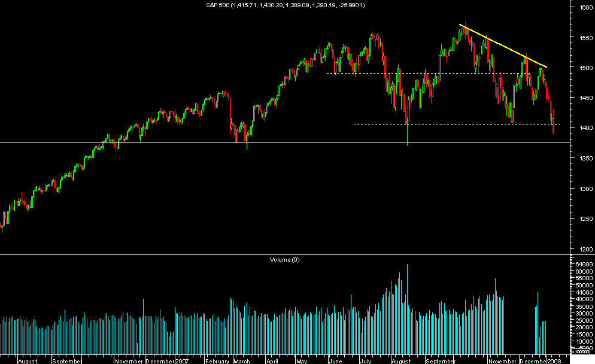Screen dimensions: 595x364
Task: Select the 64999 volume axis label
Action: point(584,264)
